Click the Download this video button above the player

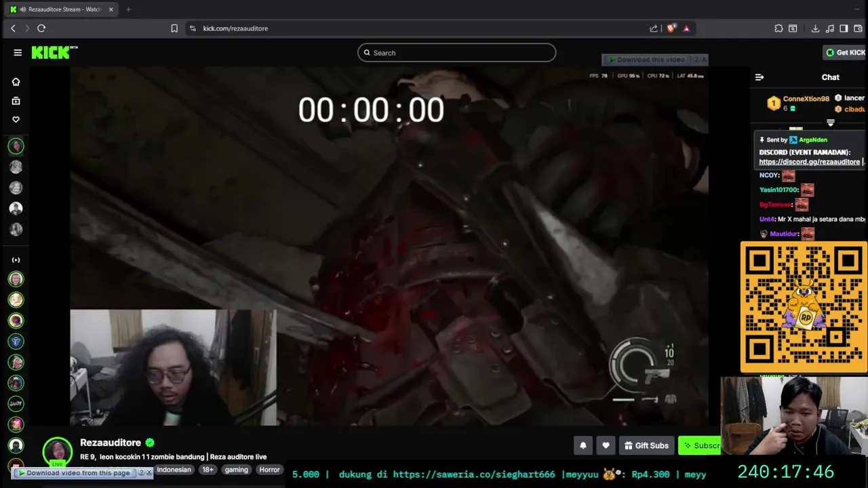tap(647, 60)
